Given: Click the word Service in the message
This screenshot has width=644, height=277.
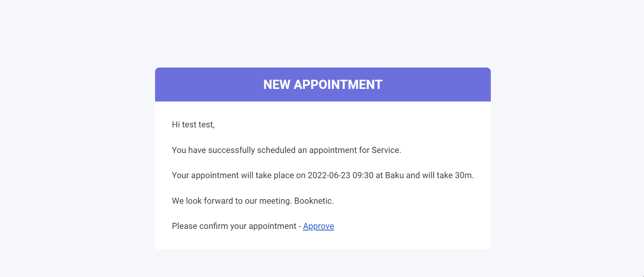Looking at the screenshot, I should [x=385, y=150].
